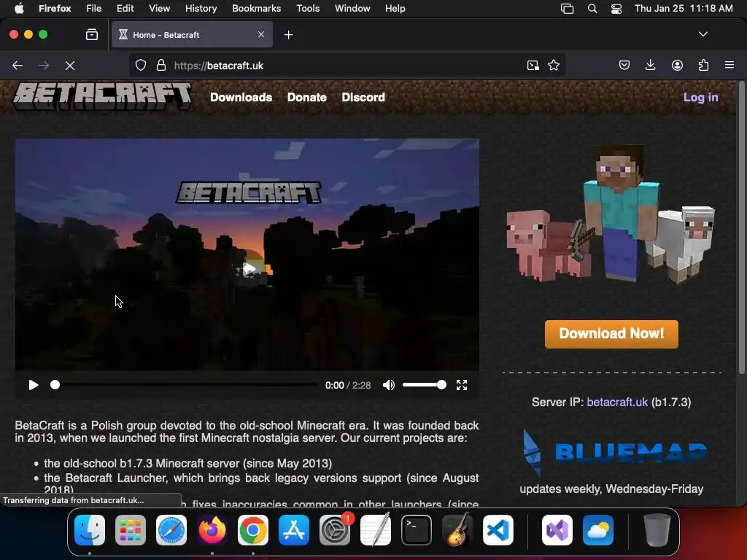Adjust the video volume slider
This screenshot has height=560, width=747.
pyautogui.click(x=424, y=385)
